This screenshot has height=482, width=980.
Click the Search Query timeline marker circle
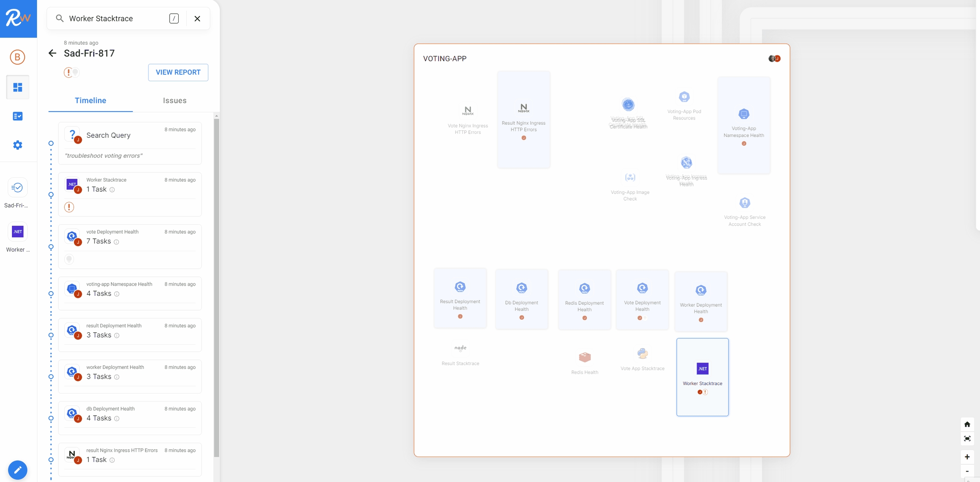pyautogui.click(x=51, y=143)
